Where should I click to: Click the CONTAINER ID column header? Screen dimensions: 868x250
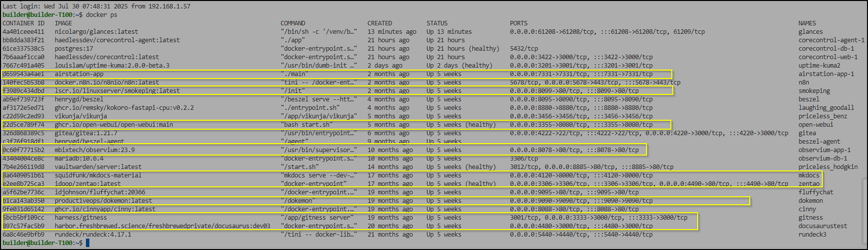(x=23, y=23)
